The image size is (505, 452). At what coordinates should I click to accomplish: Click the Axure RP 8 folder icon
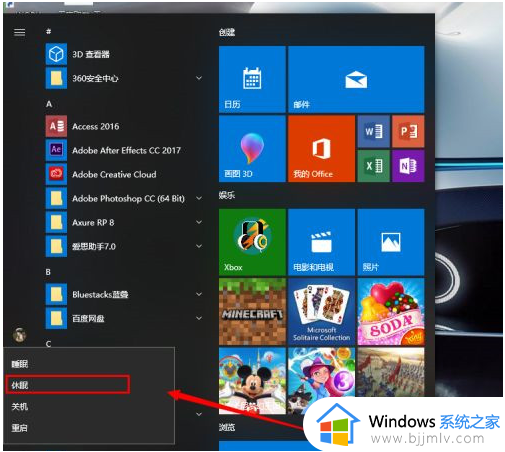click(x=56, y=222)
